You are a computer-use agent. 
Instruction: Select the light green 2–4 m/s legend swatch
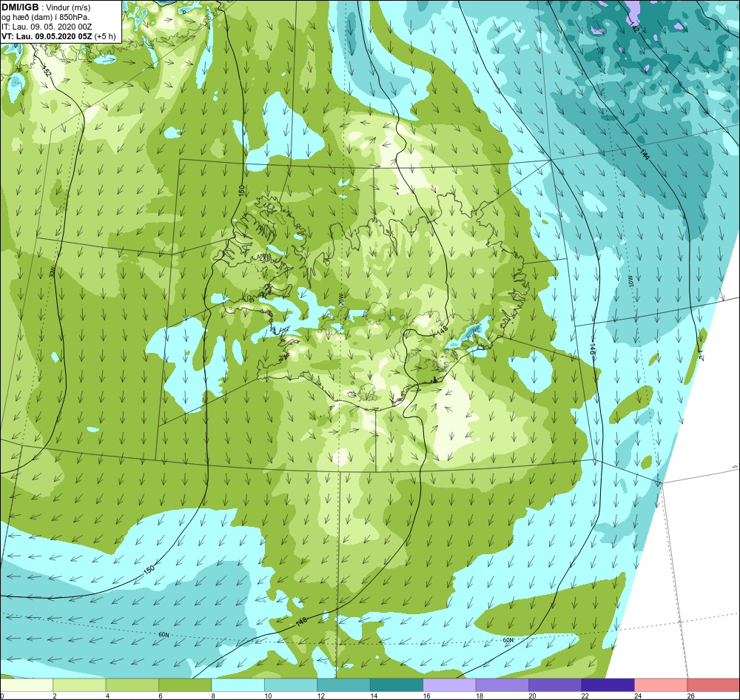pos(79,685)
